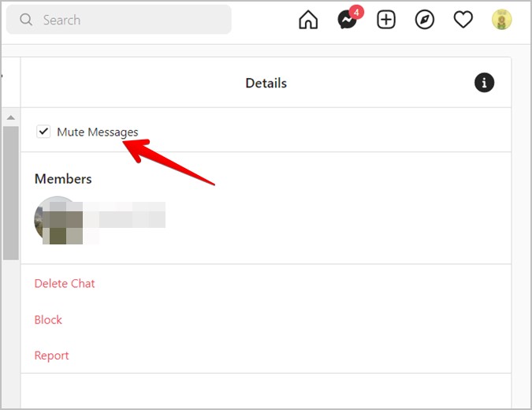Report this conversation
The height and width of the screenshot is (410, 532).
[51, 356]
